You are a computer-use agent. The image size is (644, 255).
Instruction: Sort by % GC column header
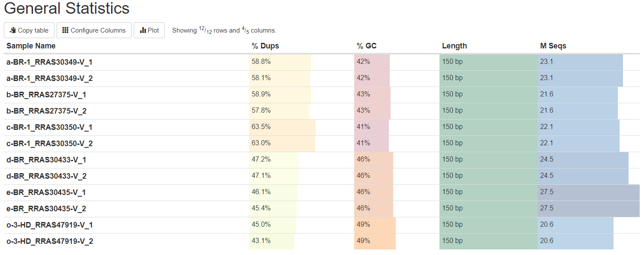pyautogui.click(x=367, y=46)
